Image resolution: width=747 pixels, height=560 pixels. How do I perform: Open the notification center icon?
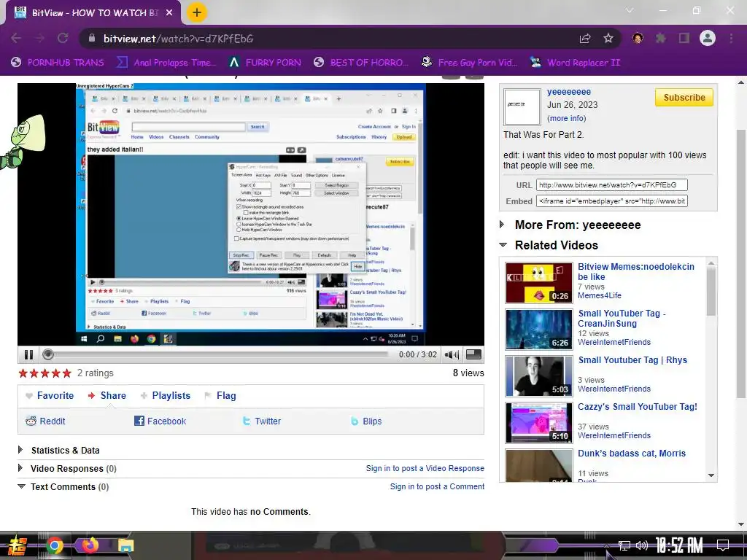click(x=723, y=545)
